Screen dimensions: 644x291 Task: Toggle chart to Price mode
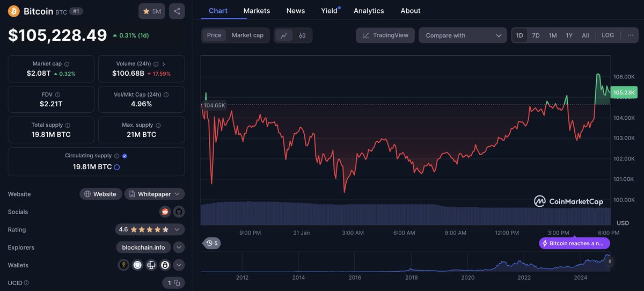coord(214,35)
